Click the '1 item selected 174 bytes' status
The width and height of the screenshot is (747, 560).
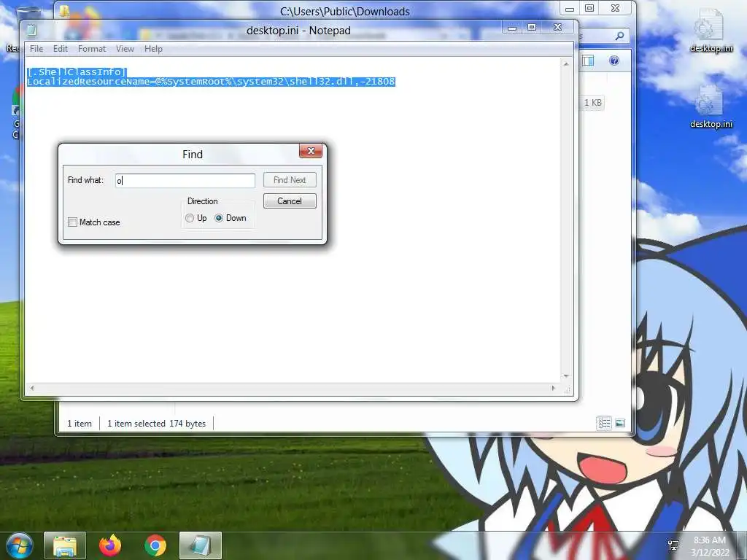157,424
